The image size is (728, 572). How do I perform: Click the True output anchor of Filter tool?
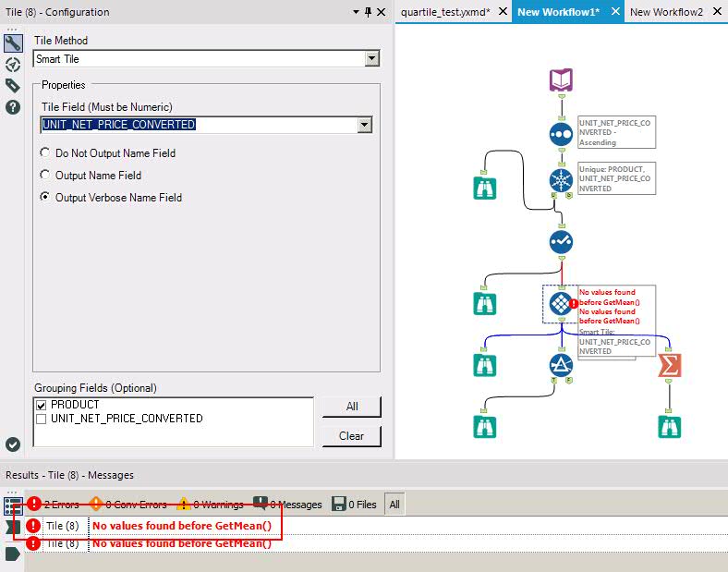(554, 380)
